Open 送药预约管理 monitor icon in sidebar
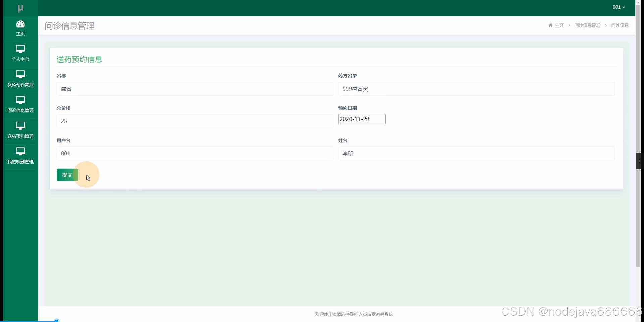This screenshot has width=644, height=322. tap(20, 126)
